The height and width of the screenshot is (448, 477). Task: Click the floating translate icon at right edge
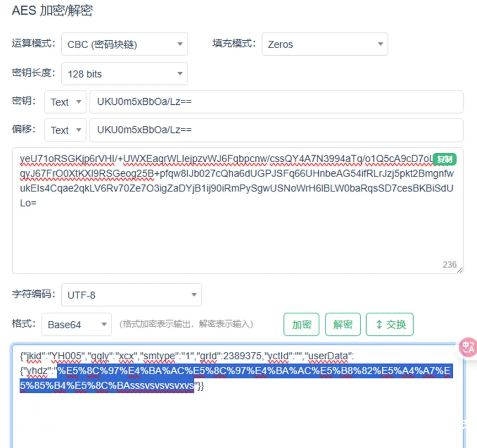(468, 348)
